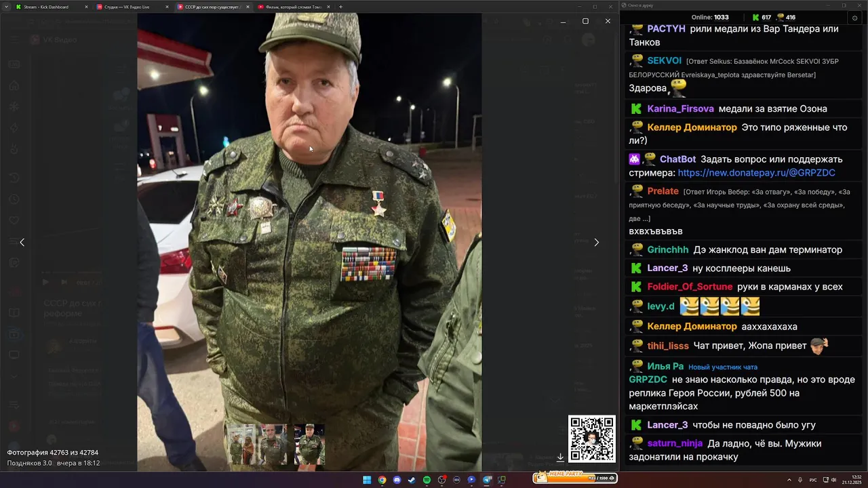Open Spotify from the taskbar
868x488 pixels.
[x=427, y=480]
